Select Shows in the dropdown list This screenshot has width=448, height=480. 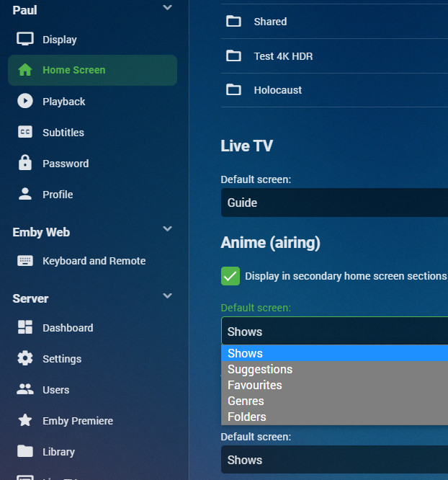click(x=334, y=353)
